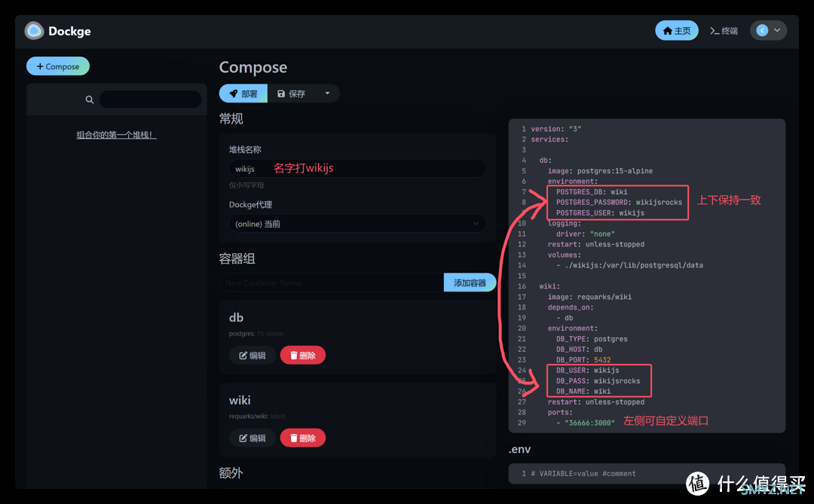
Task: Click the DB_HOST: db line
Action: click(x=579, y=350)
